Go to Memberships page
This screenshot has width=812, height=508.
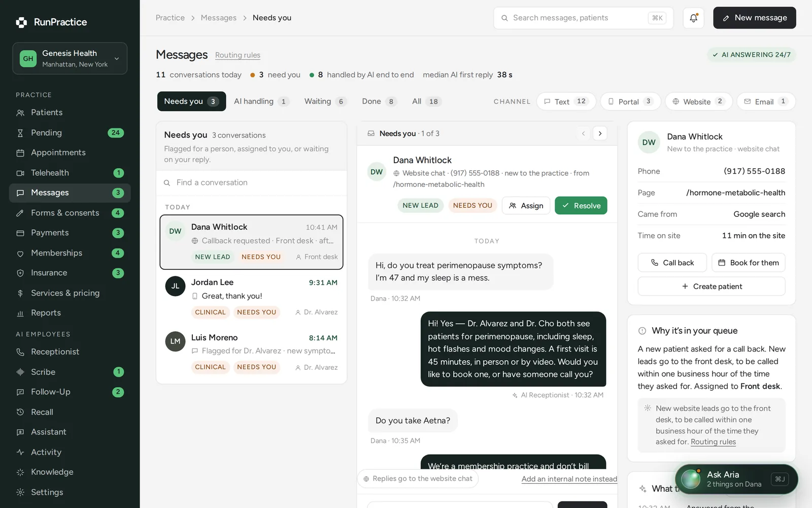(70, 253)
